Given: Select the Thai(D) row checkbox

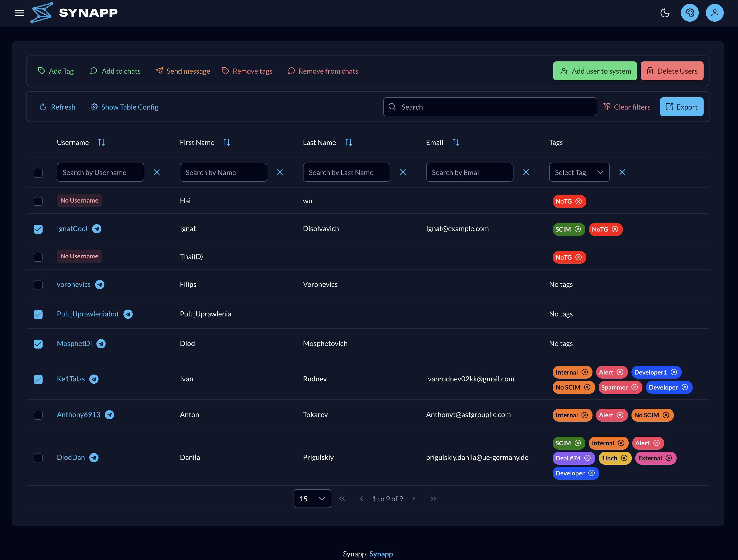Looking at the screenshot, I should (x=38, y=257).
